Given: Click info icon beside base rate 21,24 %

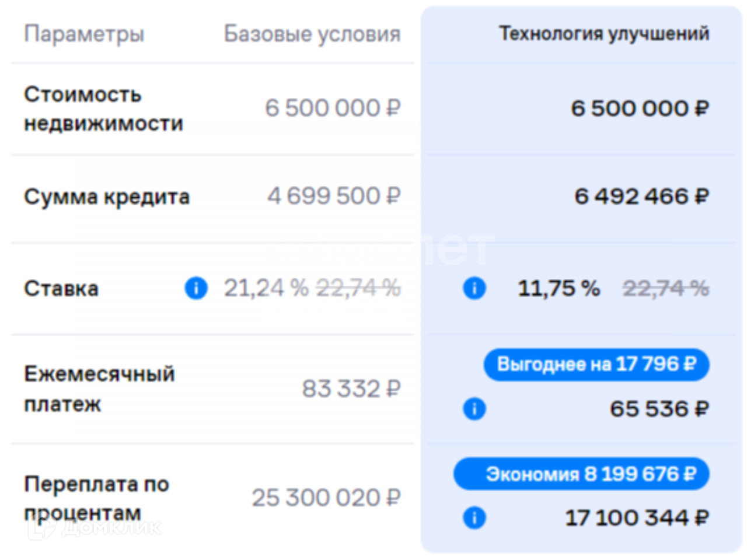Looking at the screenshot, I should (196, 288).
